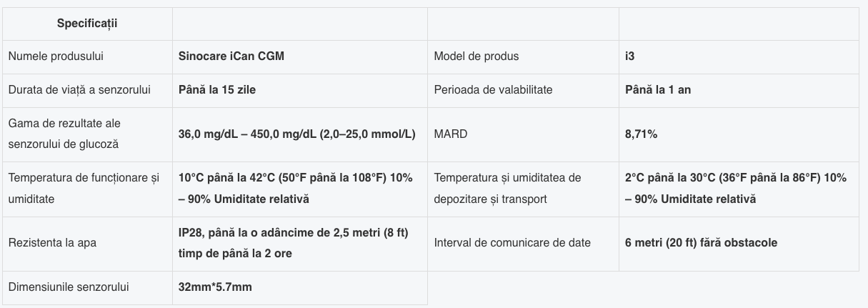868x308 pixels.
Task: Click the Model de produs label
Action: coord(477,56)
